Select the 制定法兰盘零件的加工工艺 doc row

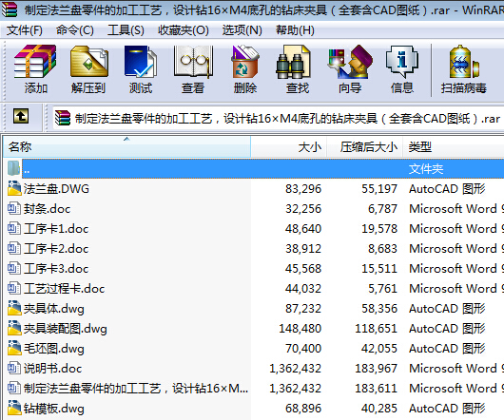pos(253,389)
